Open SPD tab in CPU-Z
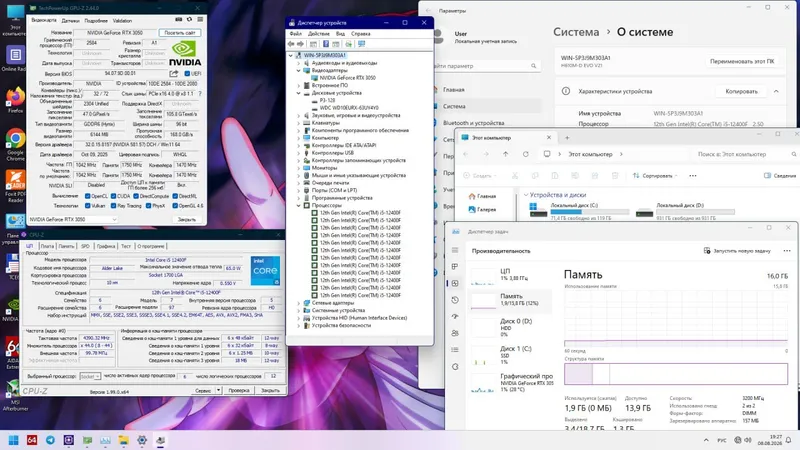800x450 pixels. (85, 246)
